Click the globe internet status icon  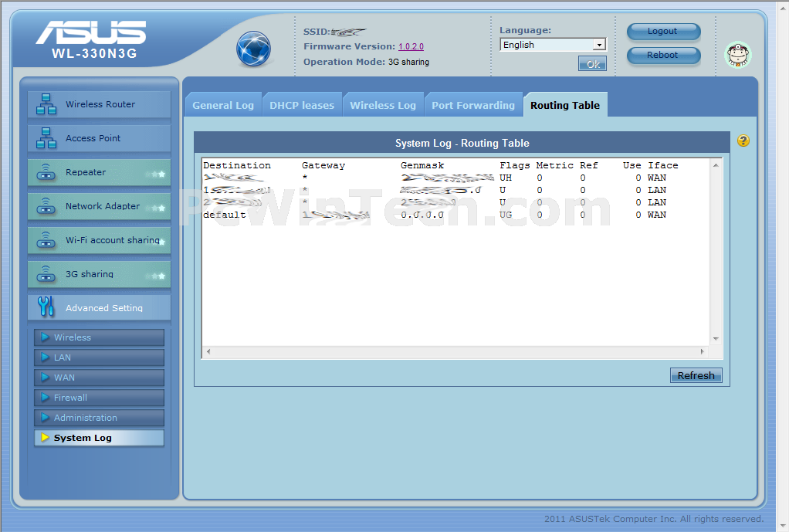coord(253,49)
